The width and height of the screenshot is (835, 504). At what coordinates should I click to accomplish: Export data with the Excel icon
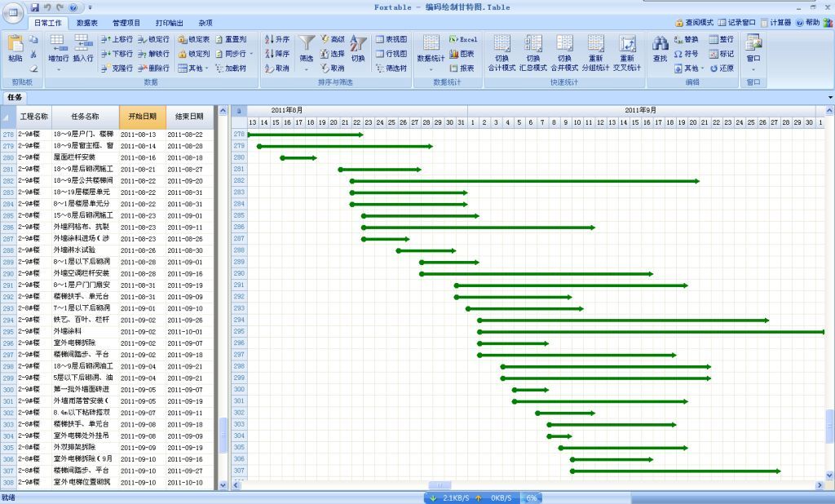[x=463, y=39]
